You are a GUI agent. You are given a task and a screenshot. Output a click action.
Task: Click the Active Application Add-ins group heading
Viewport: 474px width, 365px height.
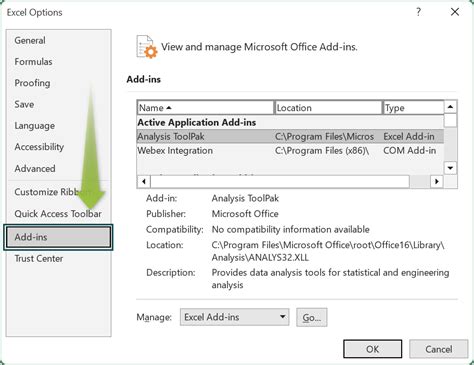(x=197, y=122)
